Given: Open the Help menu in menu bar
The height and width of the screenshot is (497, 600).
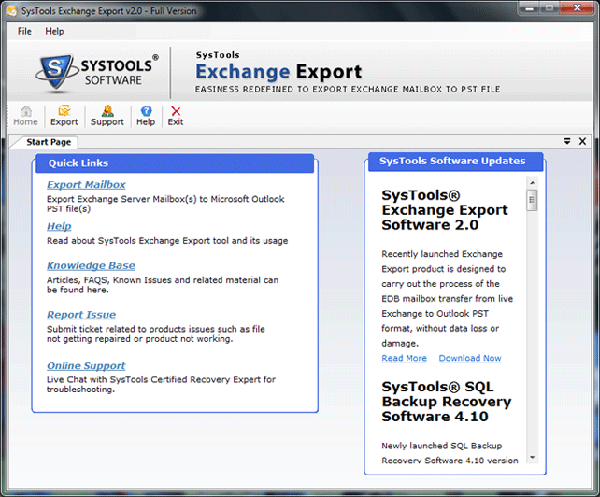Looking at the screenshot, I should coord(55,31).
